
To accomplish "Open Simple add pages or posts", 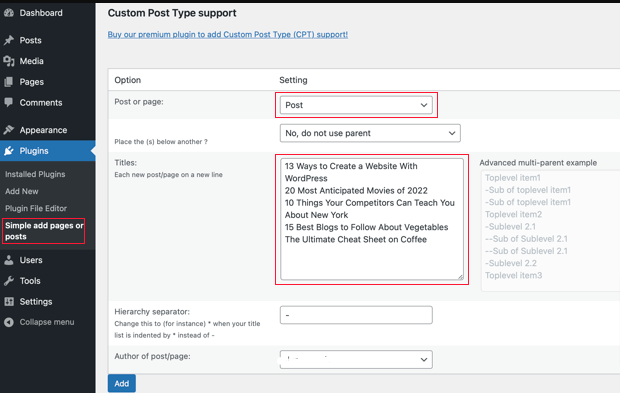I will (43, 231).
